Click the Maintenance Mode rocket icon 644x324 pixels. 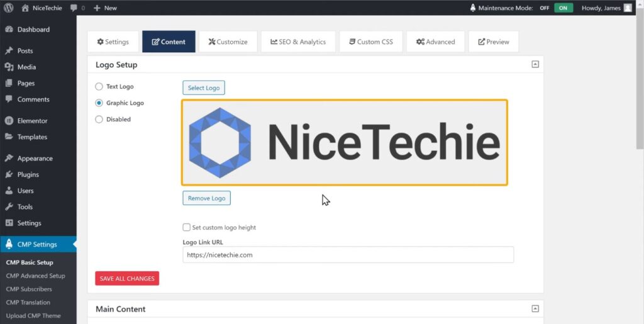click(x=473, y=8)
